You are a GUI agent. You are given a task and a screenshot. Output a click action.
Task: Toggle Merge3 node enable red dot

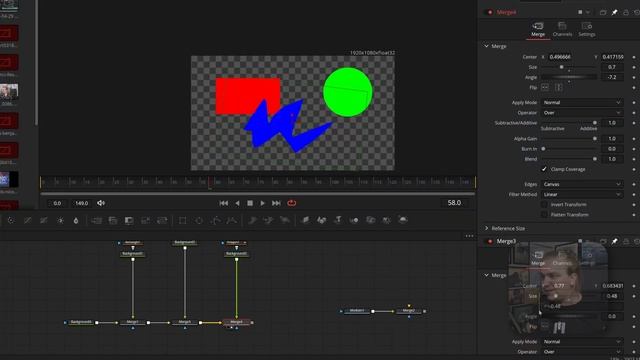click(490, 242)
